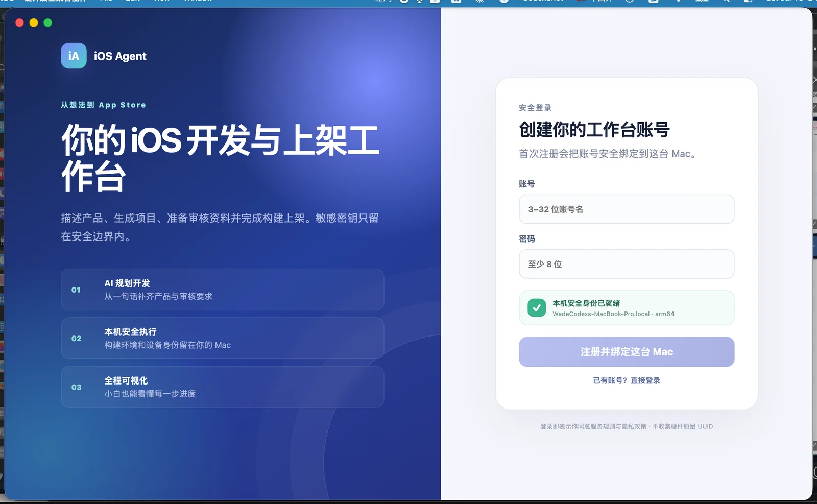The width and height of the screenshot is (817, 504).
Task: Click the 你的 iOS 开发与上架工作台 headline
Action: point(220,158)
